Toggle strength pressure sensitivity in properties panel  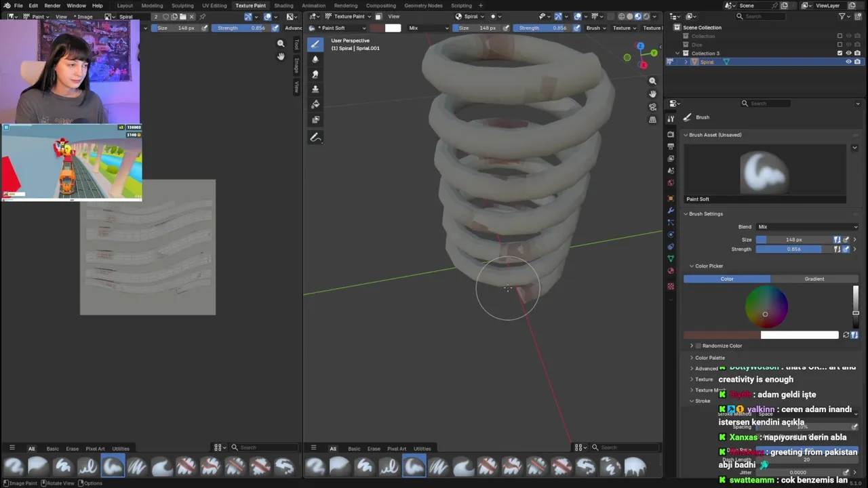(x=846, y=249)
